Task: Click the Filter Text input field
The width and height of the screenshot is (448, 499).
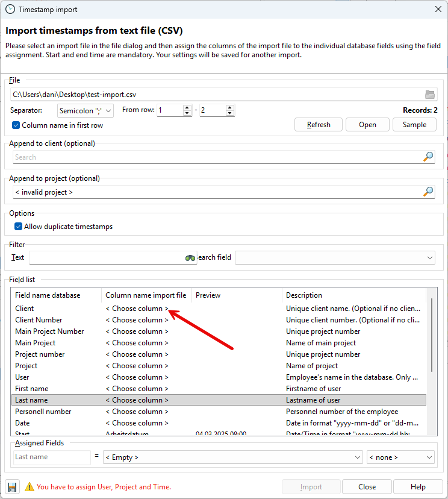Action: 106,258
